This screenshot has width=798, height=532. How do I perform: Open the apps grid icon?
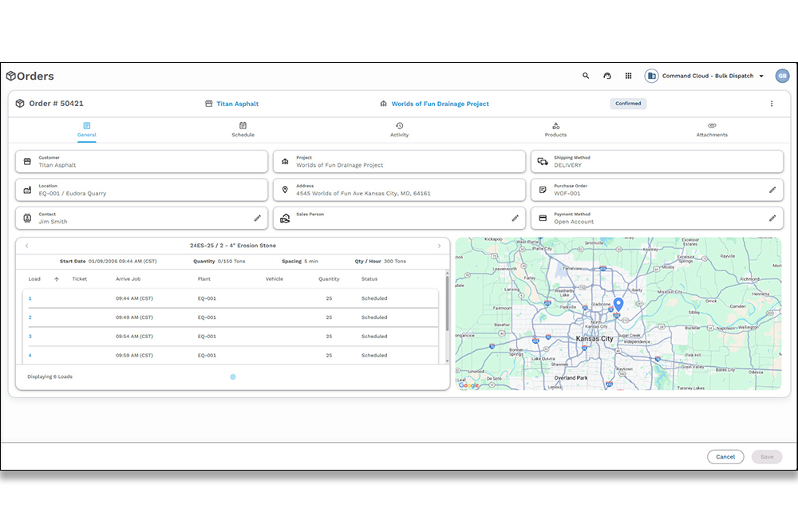coord(629,76)
